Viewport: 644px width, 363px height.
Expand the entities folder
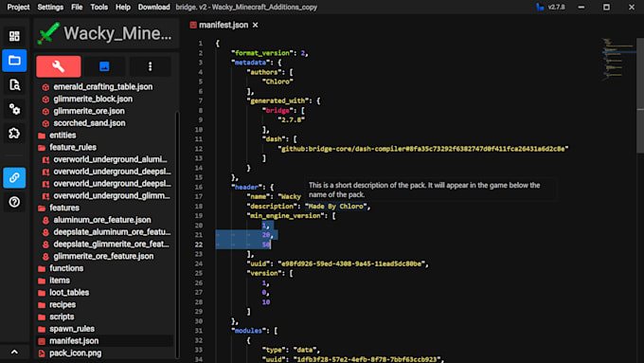pos(63,136)
